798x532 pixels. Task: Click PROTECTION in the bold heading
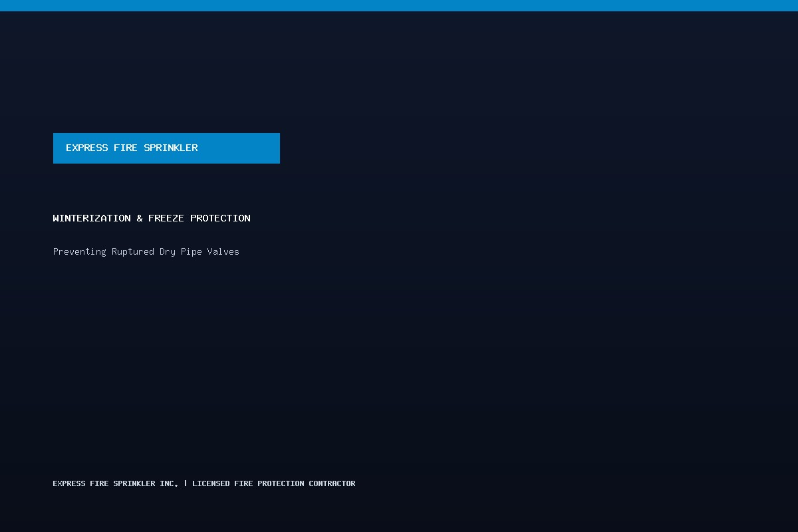click(x=220, y=218)
